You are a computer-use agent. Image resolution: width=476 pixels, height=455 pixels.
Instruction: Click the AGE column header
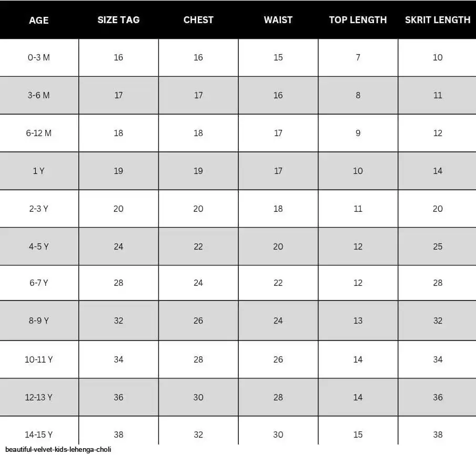[39, 20]
